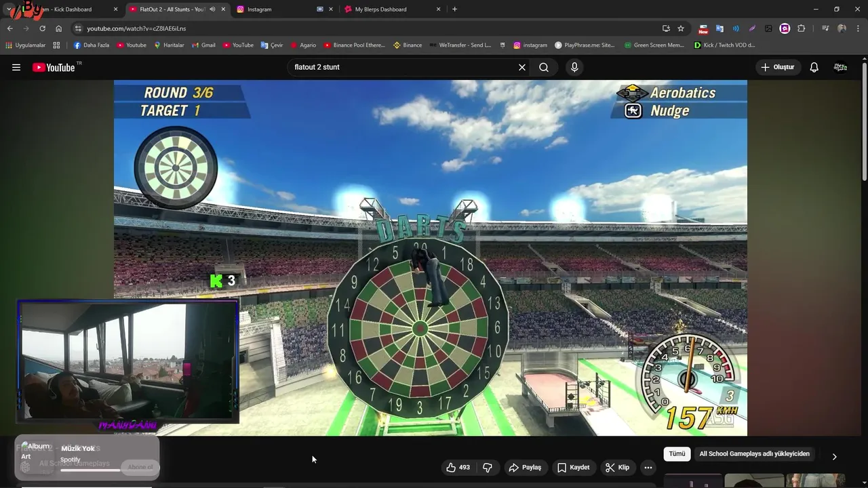The height and width of the screenshot is (488, 868).
Task: Click the Chrome profile avatar
Action: [842, 28]
